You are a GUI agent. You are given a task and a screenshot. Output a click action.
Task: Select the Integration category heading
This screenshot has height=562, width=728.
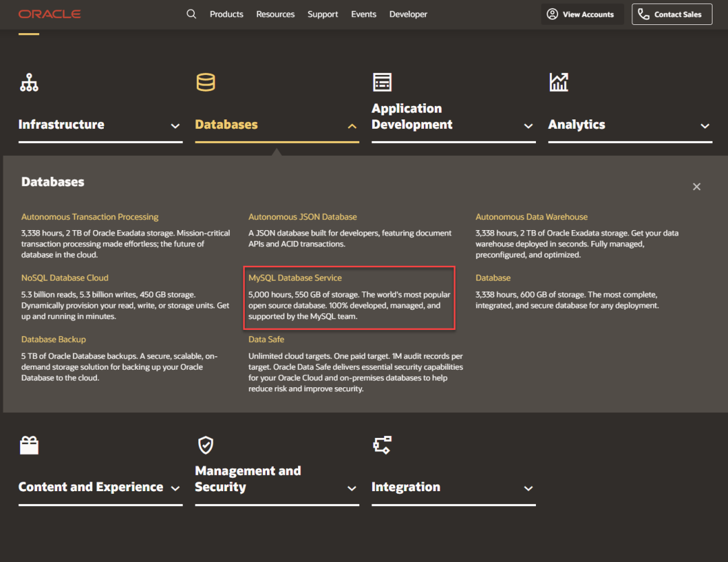pos(406,486)
